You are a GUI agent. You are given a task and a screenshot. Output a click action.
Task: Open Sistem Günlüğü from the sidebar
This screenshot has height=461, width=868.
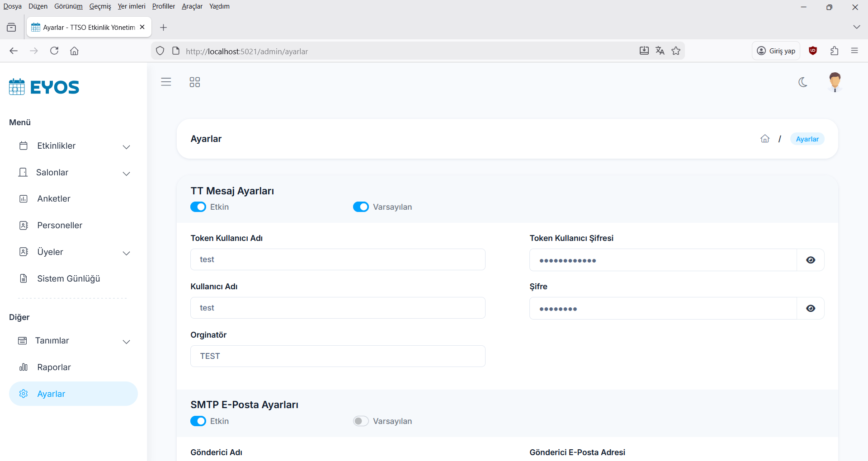point(68,279)
